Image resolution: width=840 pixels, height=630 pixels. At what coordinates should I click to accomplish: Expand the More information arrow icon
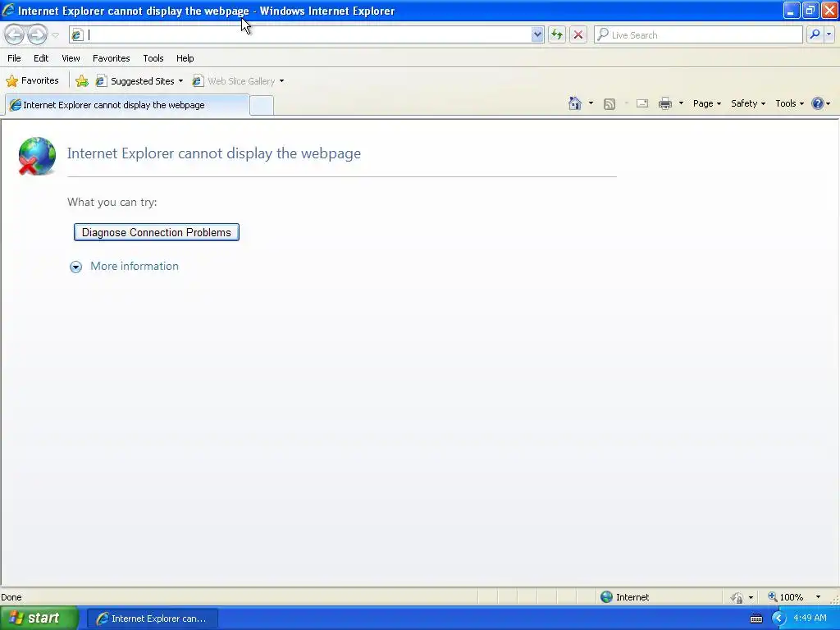coord(76,267)
